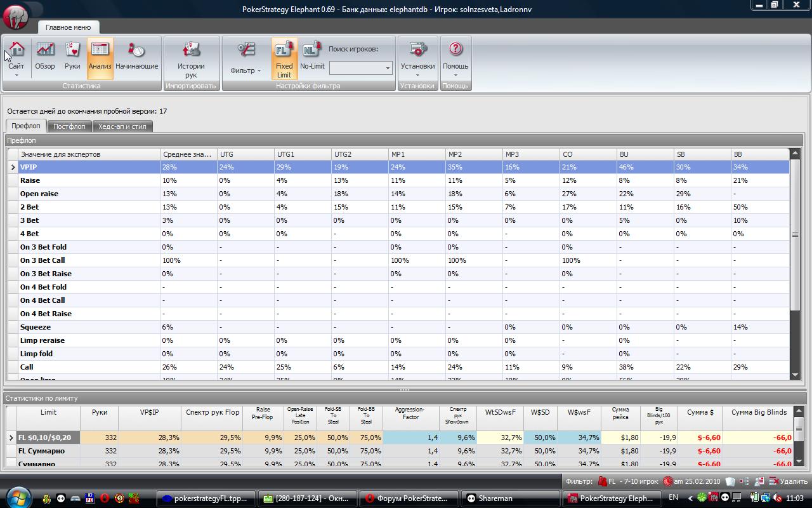Open the Руки cards icon

pos(72,50)
